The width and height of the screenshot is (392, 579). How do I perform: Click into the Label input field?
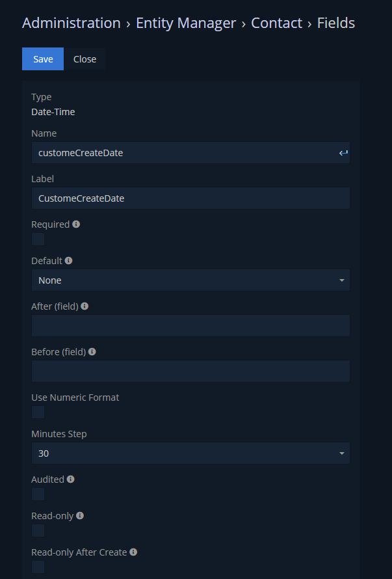(191, 198)
